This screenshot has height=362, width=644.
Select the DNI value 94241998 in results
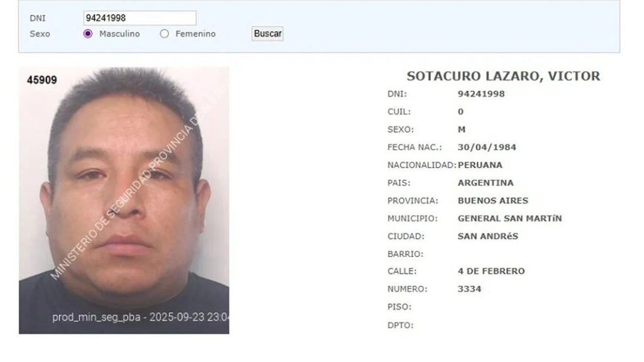(x=481, y=94)
